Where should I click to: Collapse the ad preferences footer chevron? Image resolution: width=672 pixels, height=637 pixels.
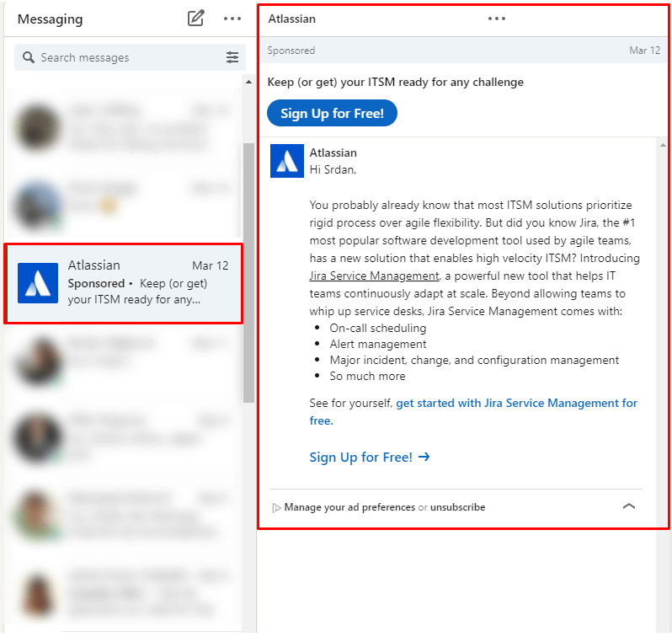point(629,506)
